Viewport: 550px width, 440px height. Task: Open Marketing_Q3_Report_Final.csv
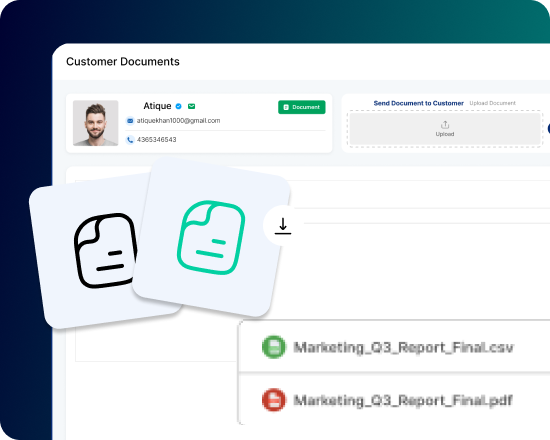tap(403, 347)
